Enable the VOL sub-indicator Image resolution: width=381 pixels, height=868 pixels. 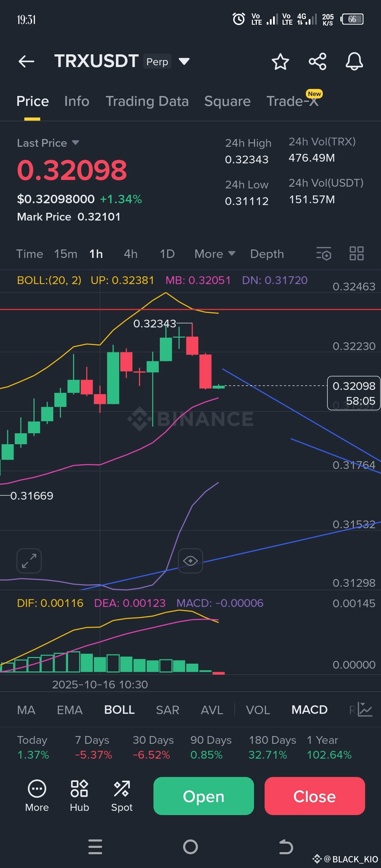click(x=258, y=710)
